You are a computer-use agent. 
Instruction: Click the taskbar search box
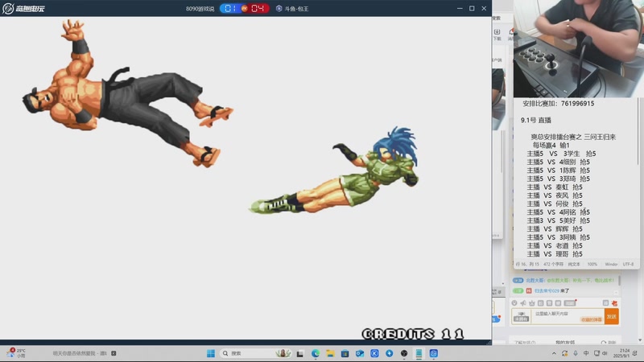click(x=256, y=353)
